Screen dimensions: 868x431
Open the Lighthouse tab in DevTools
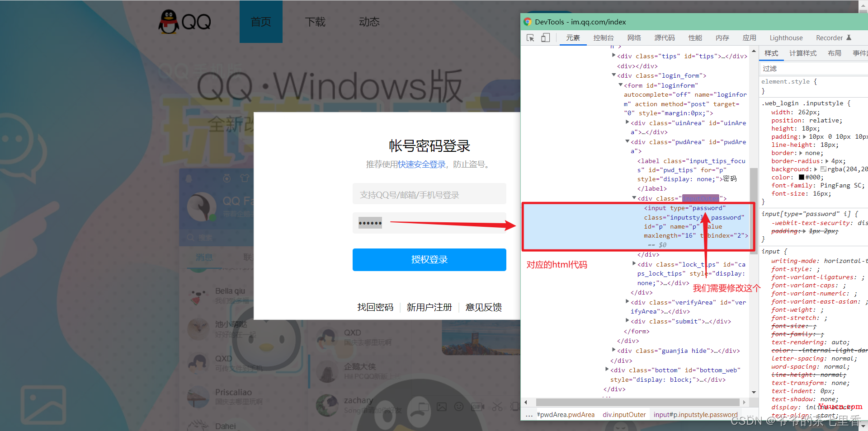(786, 38)
